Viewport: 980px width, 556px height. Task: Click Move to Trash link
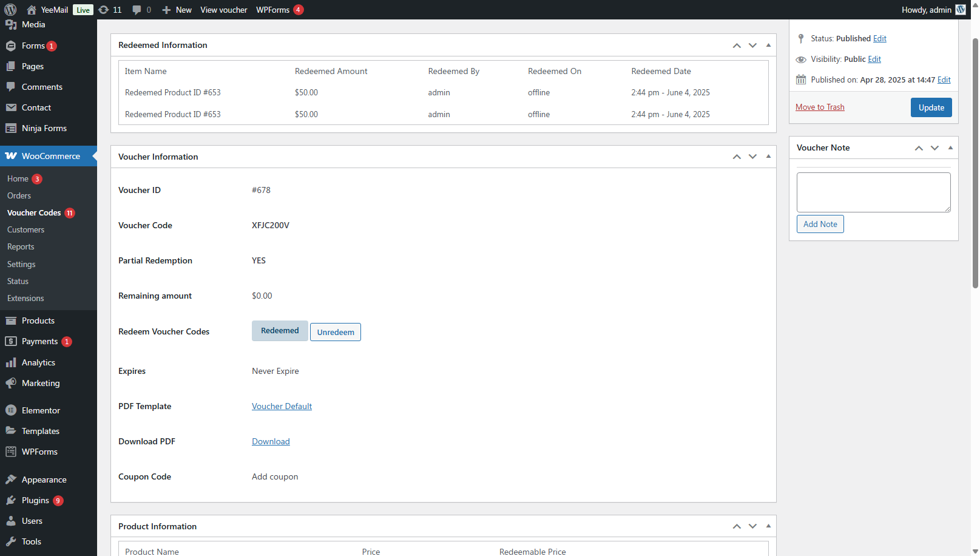[820, 107]
